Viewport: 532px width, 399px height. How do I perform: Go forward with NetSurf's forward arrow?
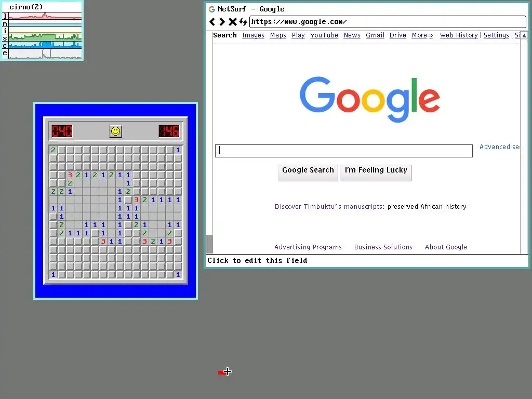[x=222, y=22]
